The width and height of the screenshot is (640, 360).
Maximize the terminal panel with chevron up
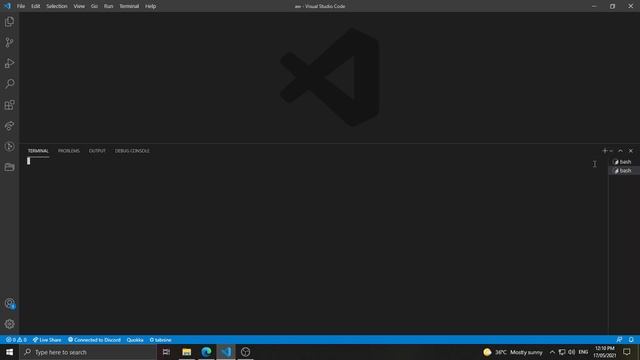pos(620,151)
